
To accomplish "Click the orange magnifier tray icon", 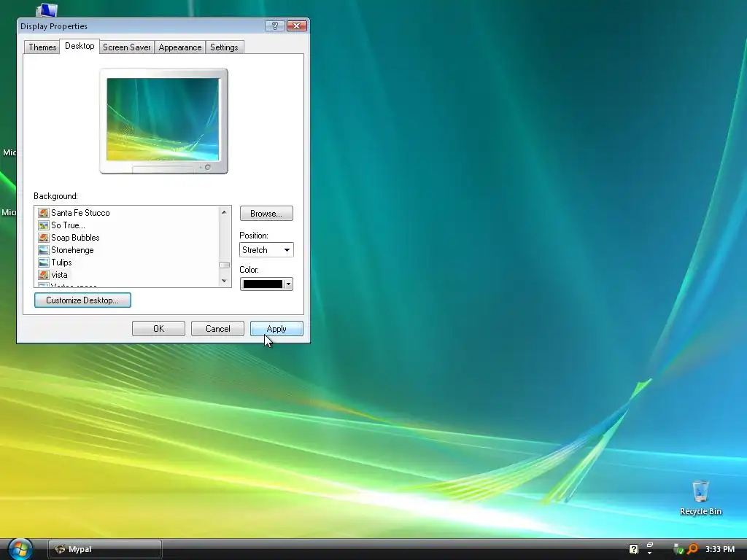I will (692, 549).
